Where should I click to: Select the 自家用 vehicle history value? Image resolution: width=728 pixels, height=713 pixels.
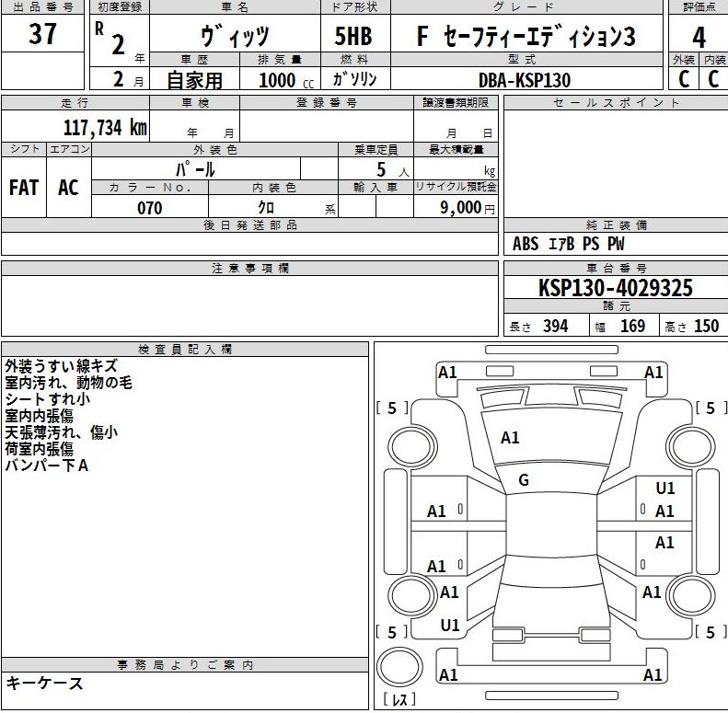pyautogui.click(x=194, y=80)
